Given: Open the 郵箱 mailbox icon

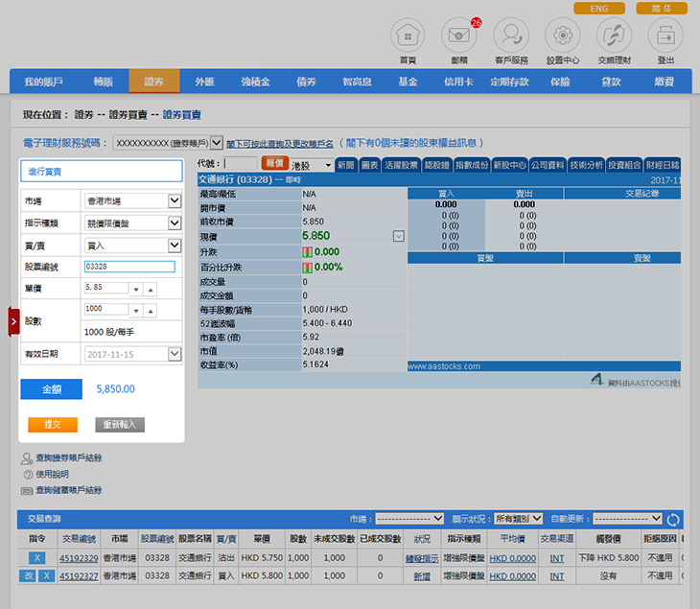Looking at the screenshot, I should click(458, 36).
